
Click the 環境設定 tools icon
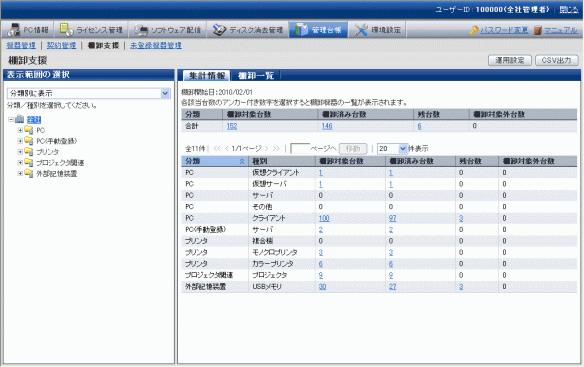pyautogui.click(x=361, y=30)
